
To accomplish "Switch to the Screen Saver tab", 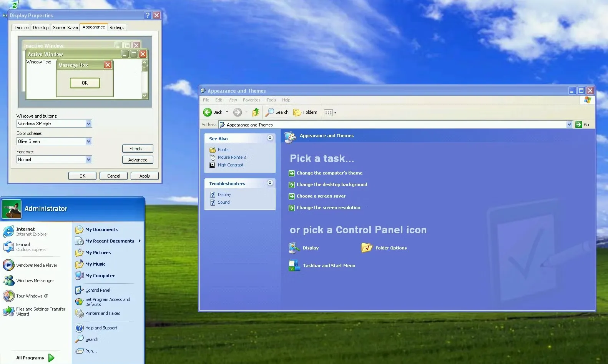I will (x=65, y=28).
